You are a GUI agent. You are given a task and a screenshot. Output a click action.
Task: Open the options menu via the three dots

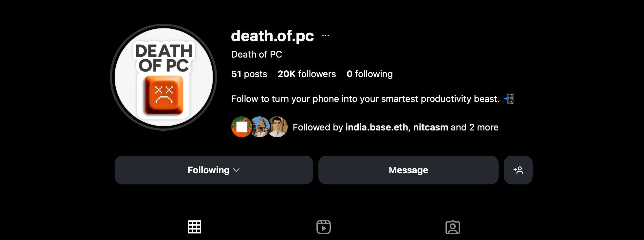pos(325,35)
